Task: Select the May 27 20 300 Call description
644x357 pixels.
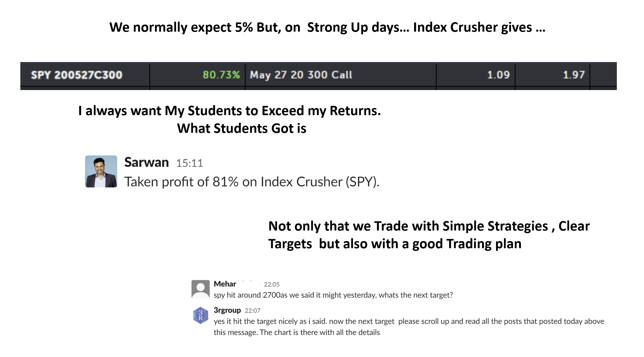Action: tap(301, 75)
